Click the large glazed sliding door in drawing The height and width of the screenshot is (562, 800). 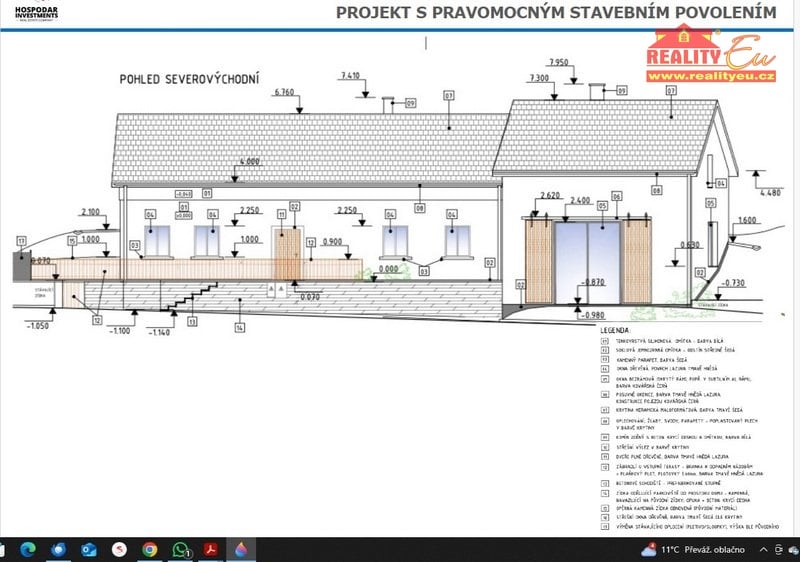(588, 262)
